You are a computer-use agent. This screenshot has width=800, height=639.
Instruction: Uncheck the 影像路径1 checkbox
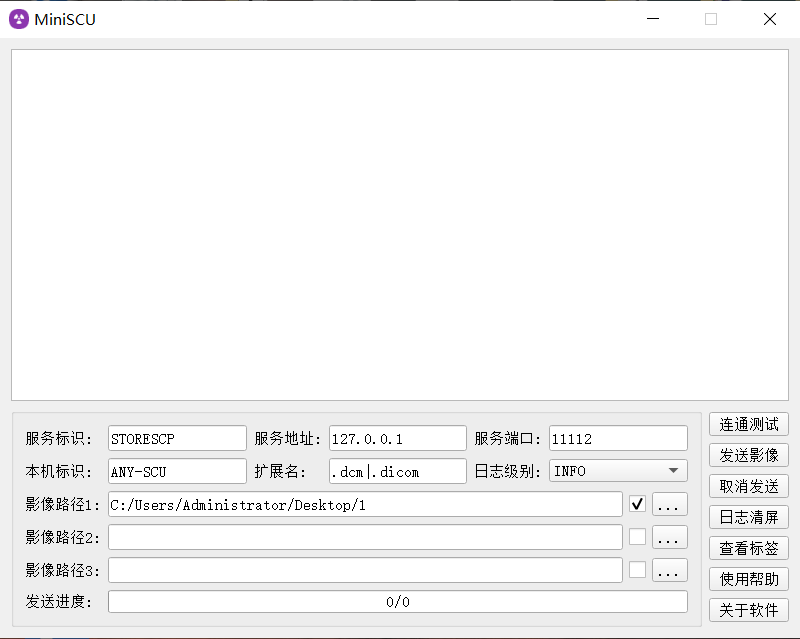click(x=637, y=504)
